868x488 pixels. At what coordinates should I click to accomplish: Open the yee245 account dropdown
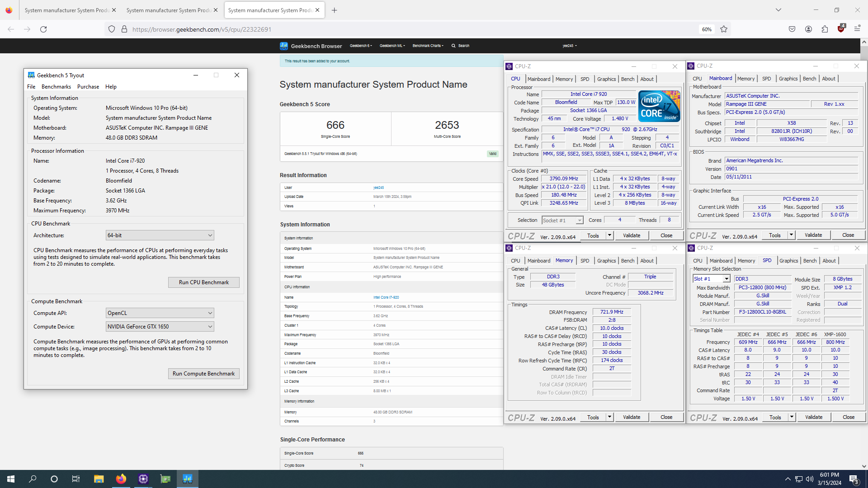click(x=570, y=46)
